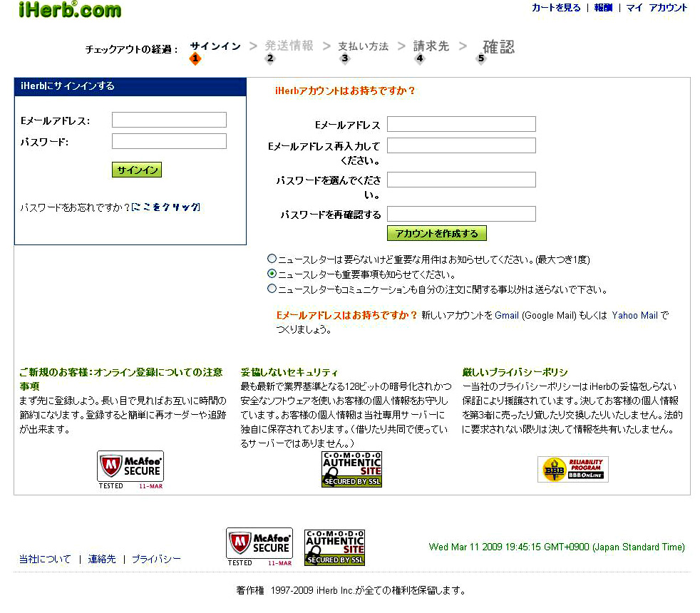The height and width of the screenshot is (613, 700).
Task: Focus sign-in Eメールアドレス field
Action: click(x=169, y=120)
